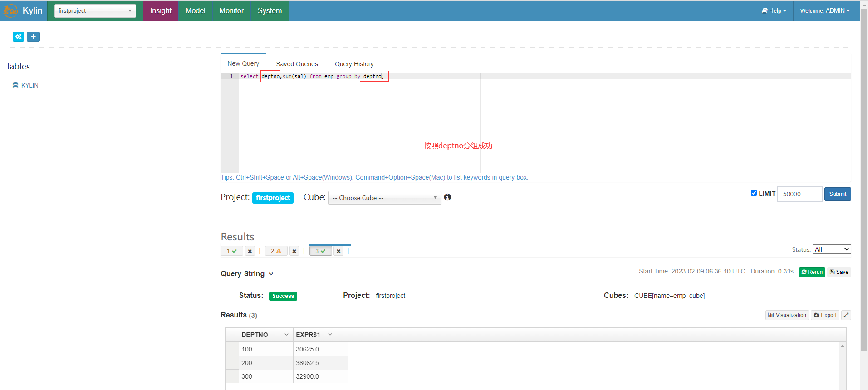Open the Monitor tab
The image size is (868, 390).
tap(231, 11)
